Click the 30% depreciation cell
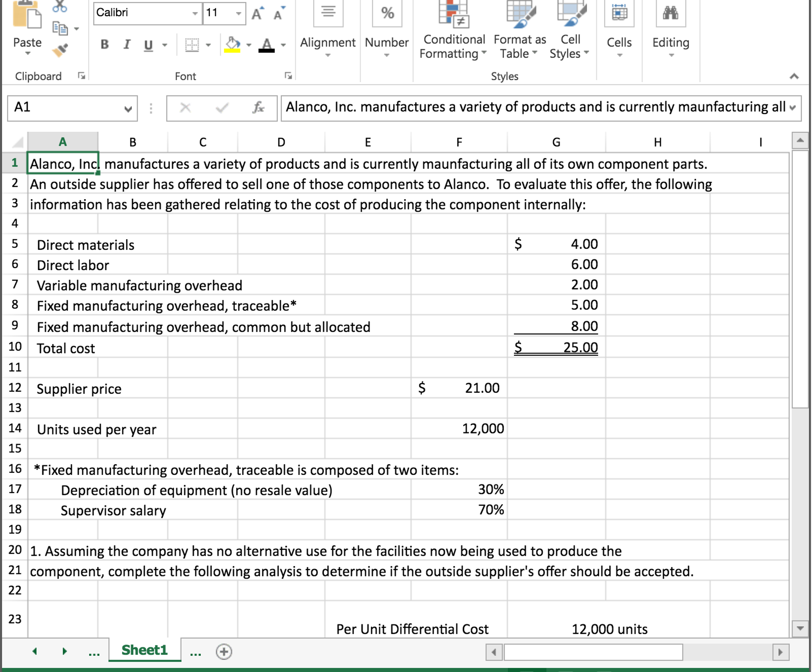The height and width of the screenshot is (672, 812). pos(459,489)
